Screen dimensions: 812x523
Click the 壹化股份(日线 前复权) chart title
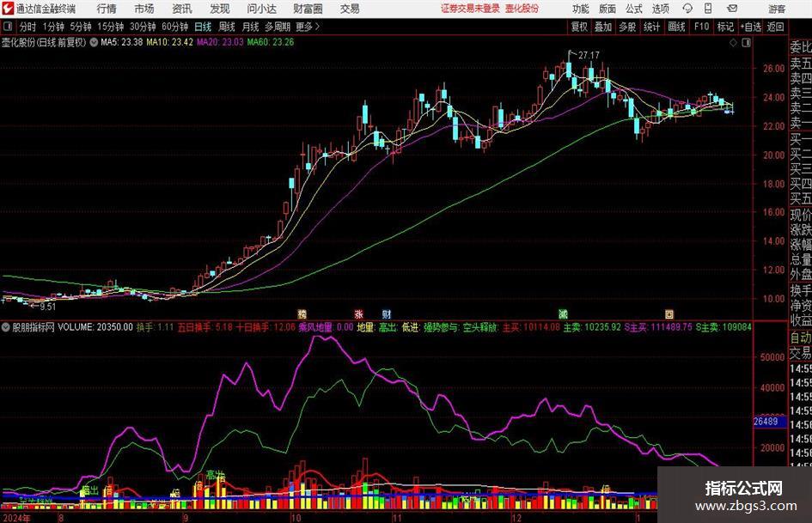[44, 42]
